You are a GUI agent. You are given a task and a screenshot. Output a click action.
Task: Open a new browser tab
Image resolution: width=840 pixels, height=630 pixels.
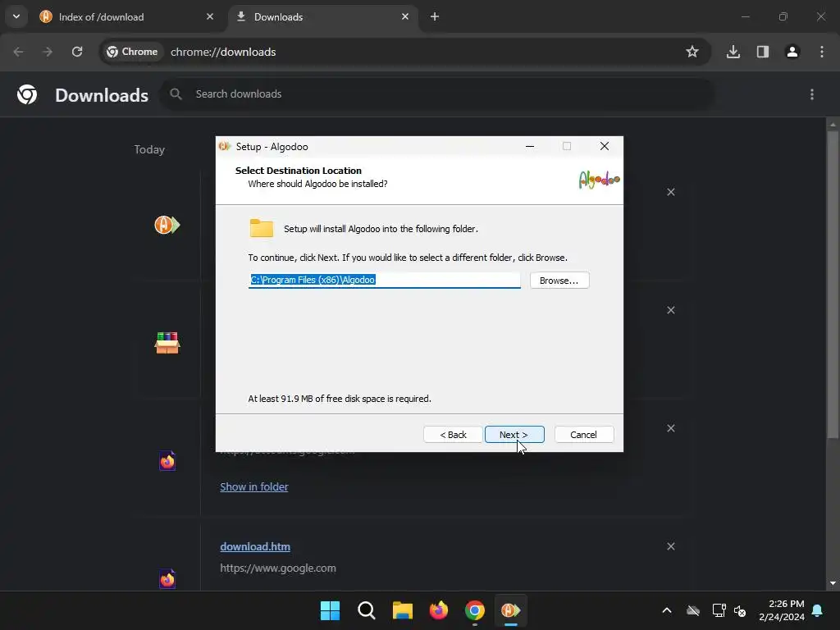435,16
